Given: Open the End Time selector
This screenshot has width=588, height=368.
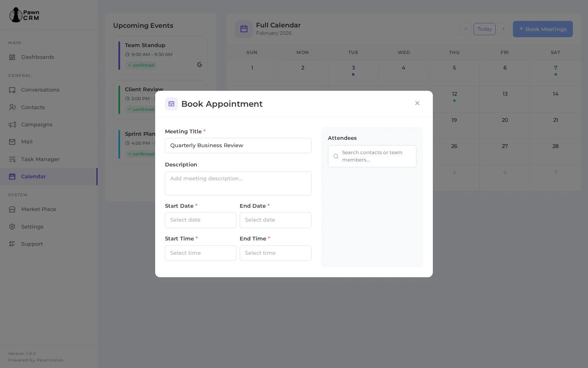Looking at the screenshot, I should click(x=276, y=253).
